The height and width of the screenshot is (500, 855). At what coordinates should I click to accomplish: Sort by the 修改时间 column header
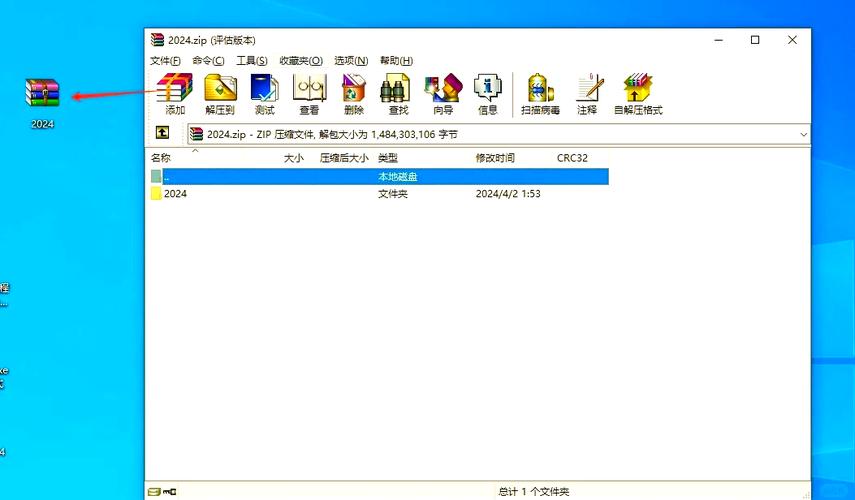pos(495,158)
